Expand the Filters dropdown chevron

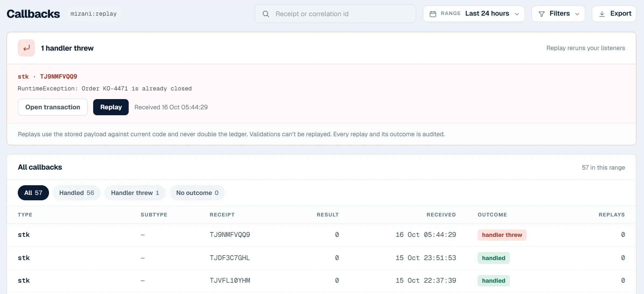click(577, 14)
